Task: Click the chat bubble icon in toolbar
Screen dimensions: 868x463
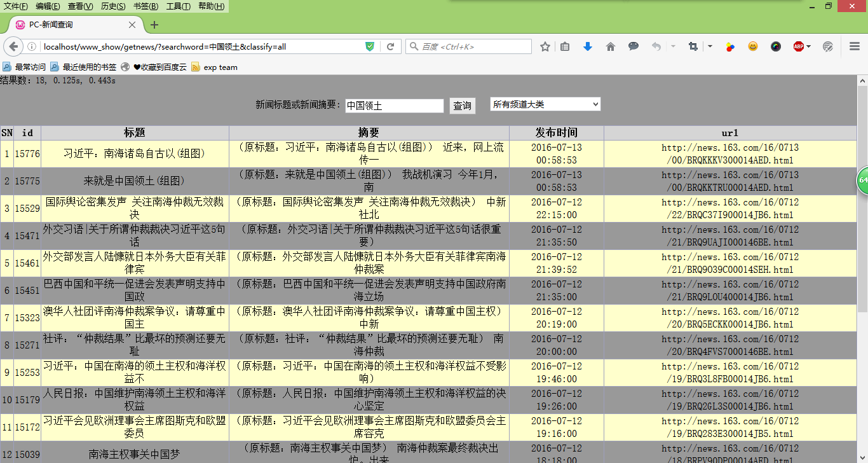Action: click(634, 46)
